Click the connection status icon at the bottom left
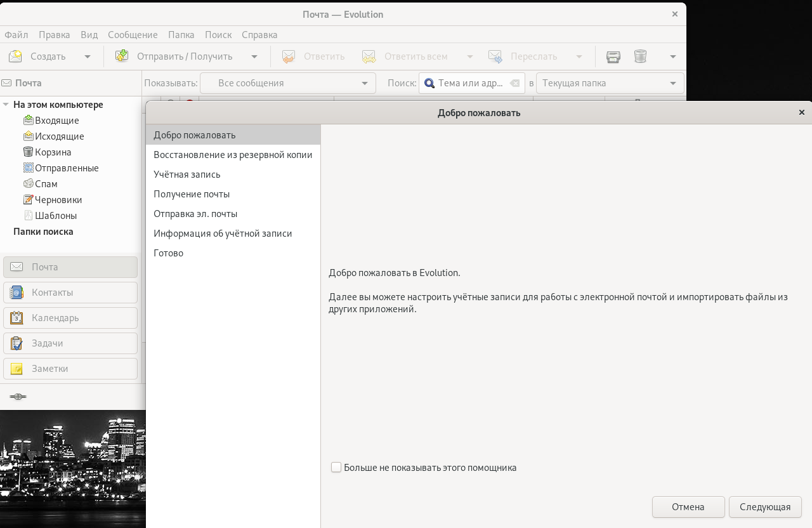 pos(18,397)
